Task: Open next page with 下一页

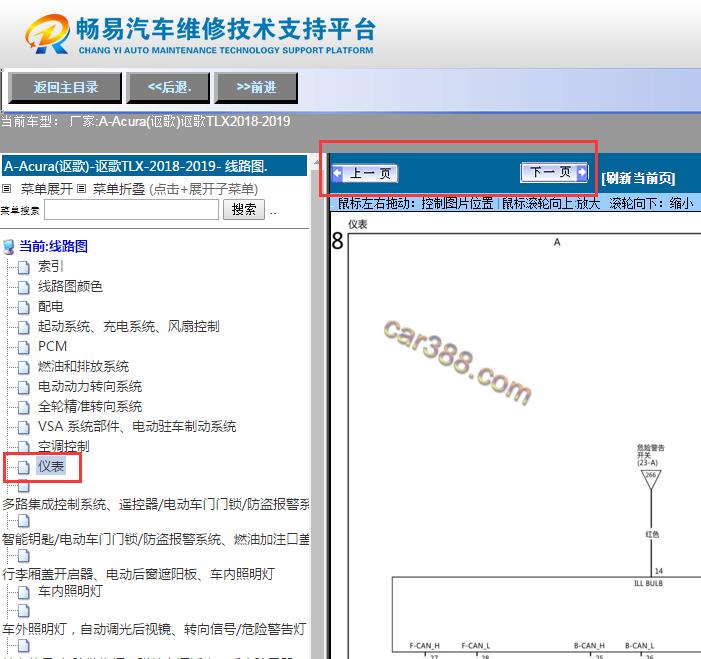Action: pos(554,172)
